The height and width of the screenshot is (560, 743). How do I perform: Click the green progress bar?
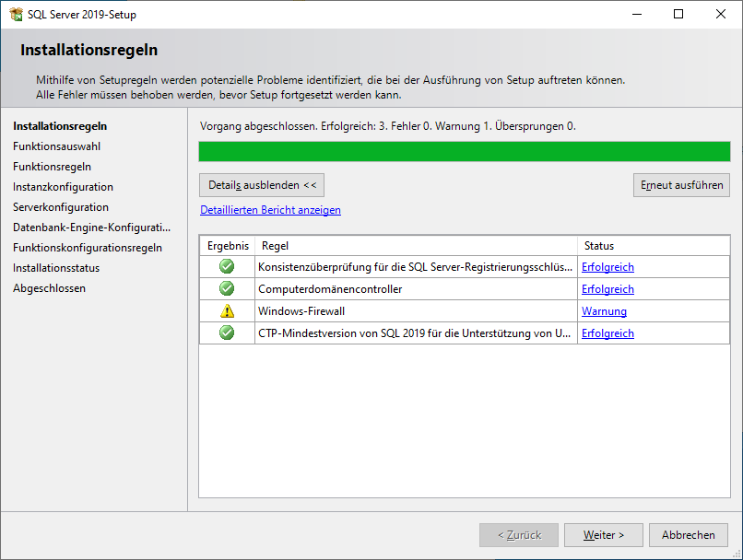pyautogui.click(x=465, y=152)
